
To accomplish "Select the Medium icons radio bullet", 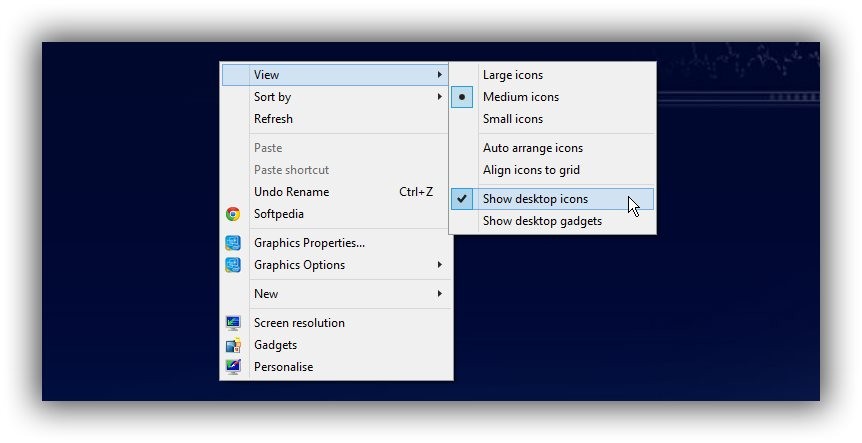I will click(x=462, y=97).
